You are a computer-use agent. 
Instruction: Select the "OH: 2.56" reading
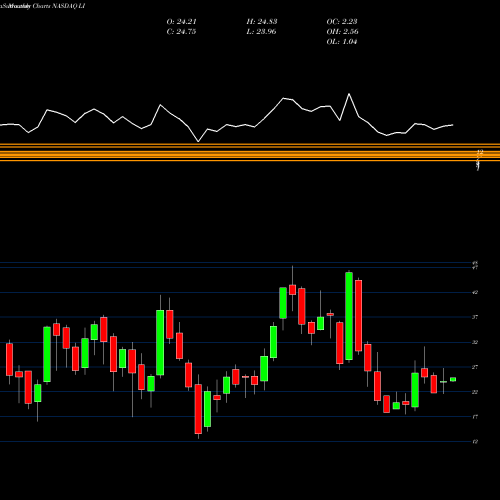click(x=342, y=32)
